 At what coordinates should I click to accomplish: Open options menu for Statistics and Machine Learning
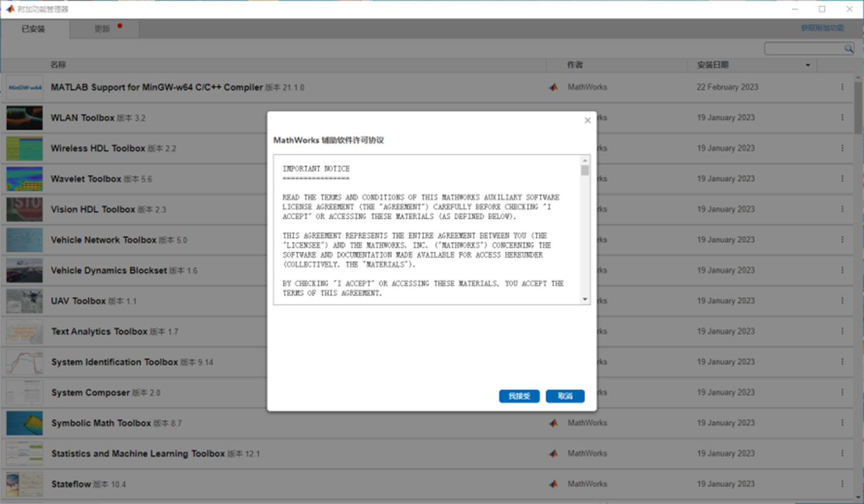[843, 453]
